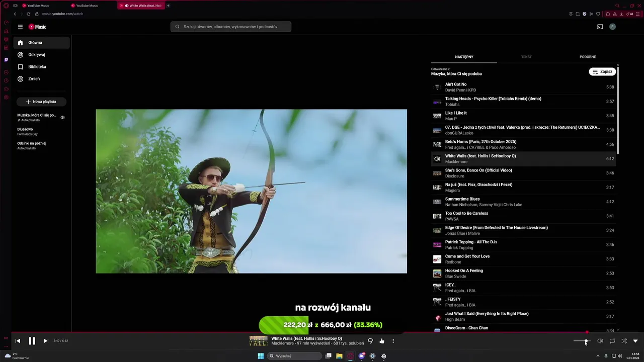This screenshot has width=644, height=362.
Task: Create a new playlist with Nowa playlista
Action: pyautogui.click(x=41, y=102)
